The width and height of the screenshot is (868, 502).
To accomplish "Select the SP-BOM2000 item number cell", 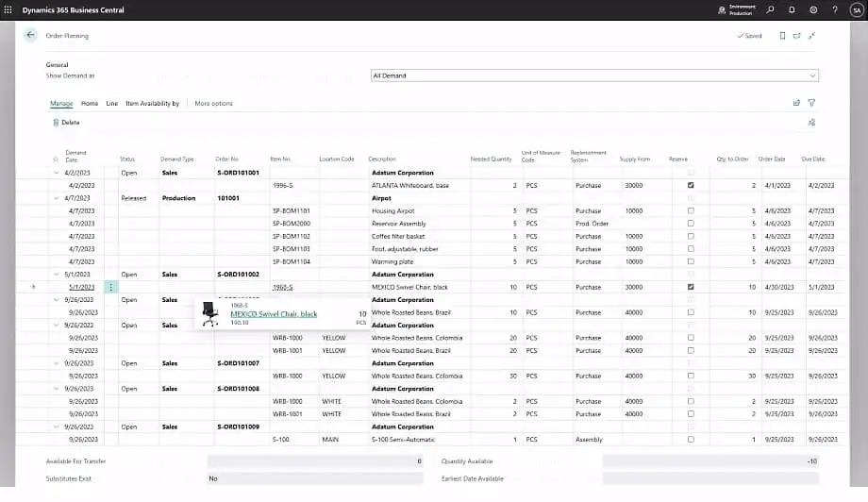I will click(292, 224).
